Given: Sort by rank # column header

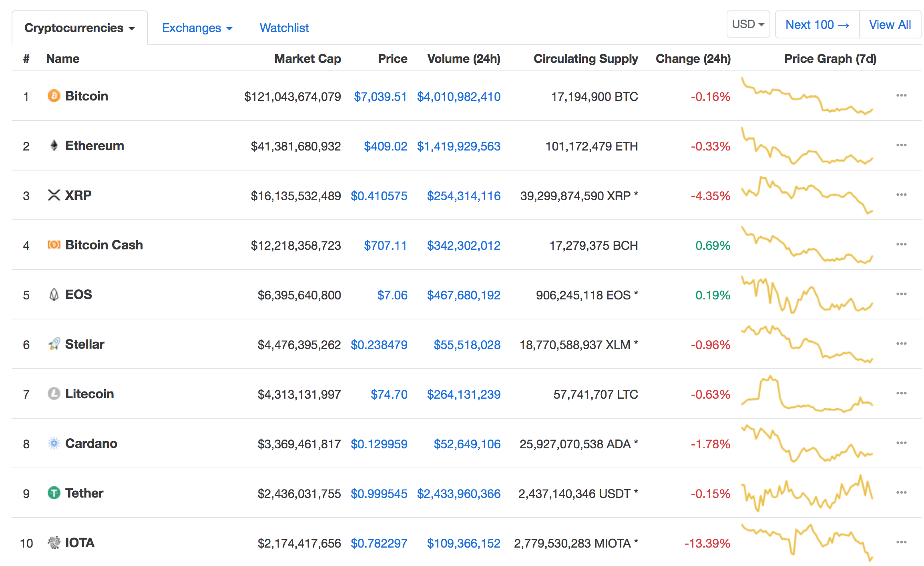Looking at the screenshot, I should click(x=26, y=58).
